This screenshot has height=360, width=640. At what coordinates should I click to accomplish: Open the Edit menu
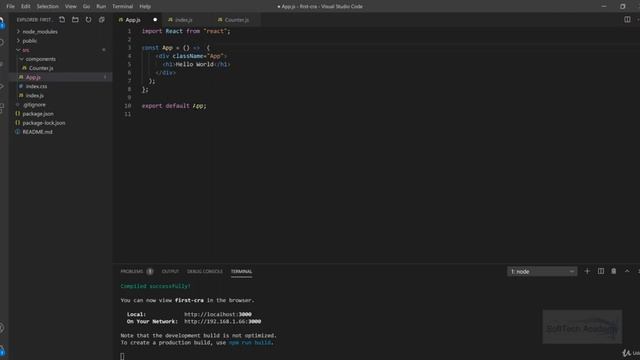(x=26, y=7)
